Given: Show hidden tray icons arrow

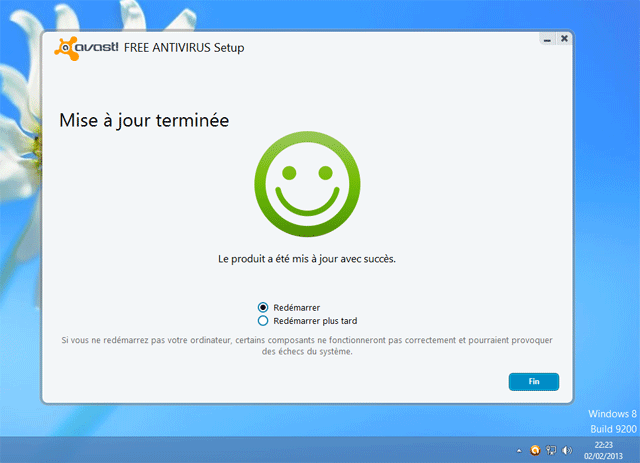Looking at the screenshot, I should point(519,451).
